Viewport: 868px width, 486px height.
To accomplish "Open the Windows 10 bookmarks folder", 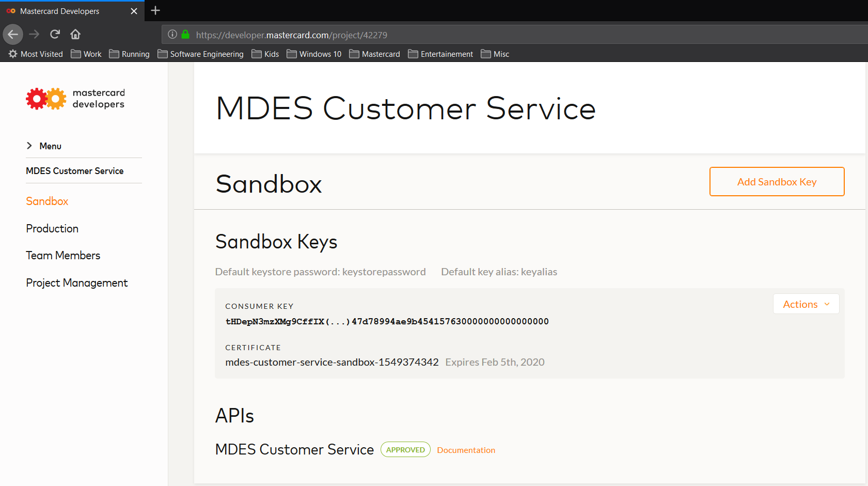I will pyautogui.click(x=314, y=54).
